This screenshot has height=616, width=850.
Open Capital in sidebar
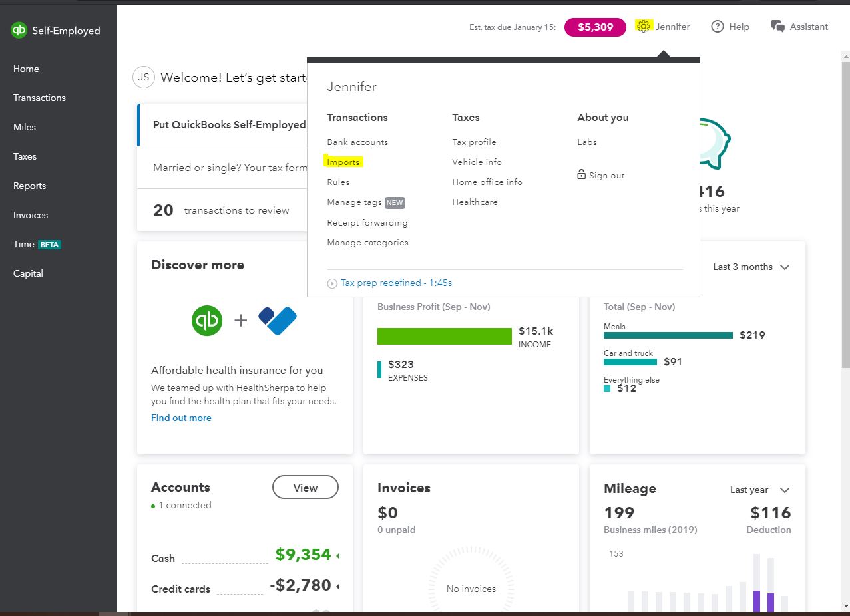[28, 273]
